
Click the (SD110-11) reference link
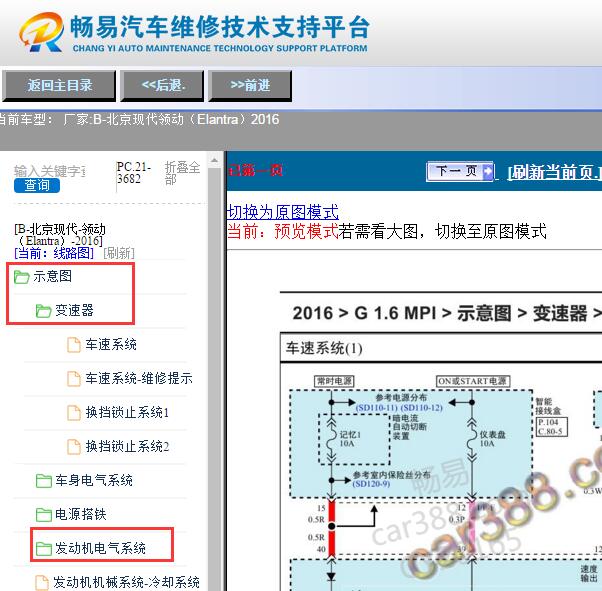coord(377,408)
